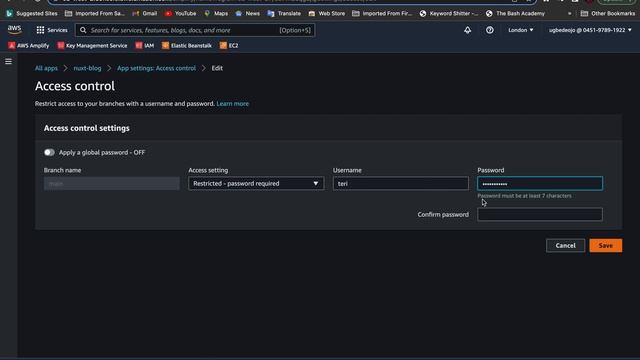This screenshot has width=640, height=360.
Task: Click the Edit breadcrumb text
Action: tap(217, 68)
